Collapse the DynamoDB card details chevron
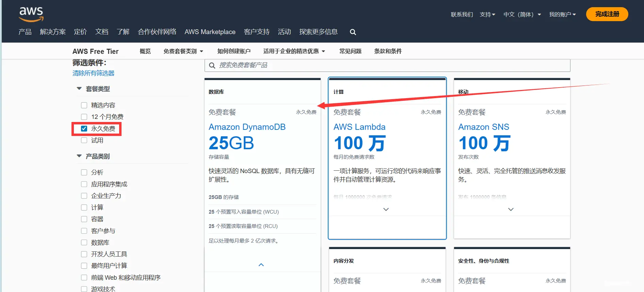Viewport: 644px width, 292px height. 261,265
